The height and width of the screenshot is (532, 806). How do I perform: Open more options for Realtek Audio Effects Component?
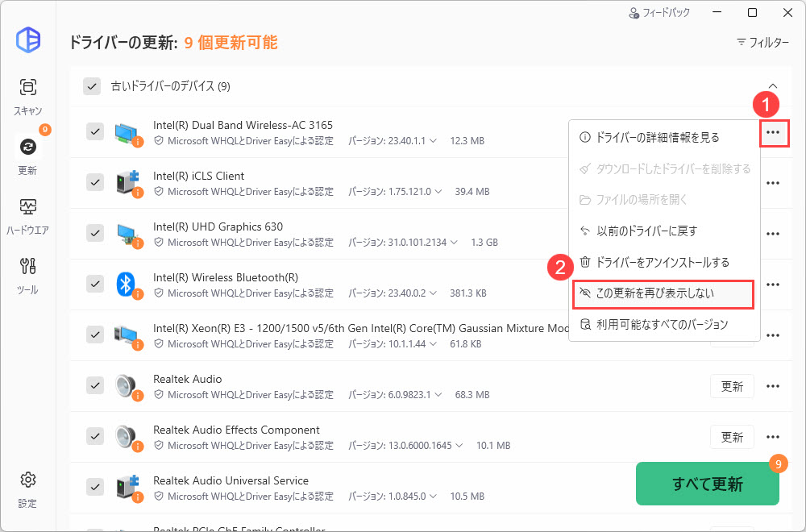pos(773,437)
